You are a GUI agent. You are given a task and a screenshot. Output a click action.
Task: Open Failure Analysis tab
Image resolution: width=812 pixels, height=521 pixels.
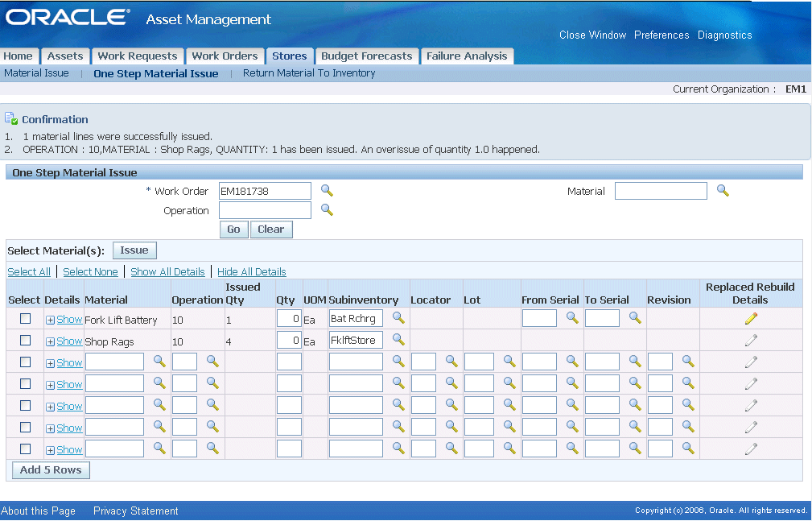(x=467, y=56)
